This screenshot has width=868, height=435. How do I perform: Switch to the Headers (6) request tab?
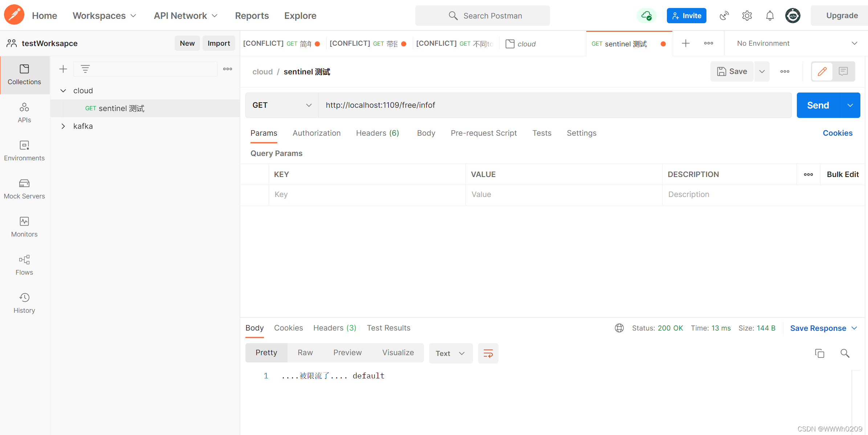pos(378,133)
